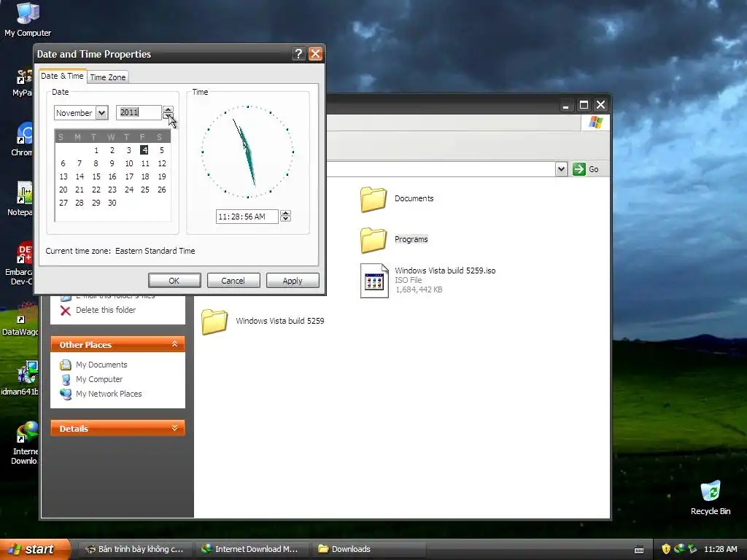Decrease the year with the down spinner
Viewport: 747px width, 560px height.
168,116
